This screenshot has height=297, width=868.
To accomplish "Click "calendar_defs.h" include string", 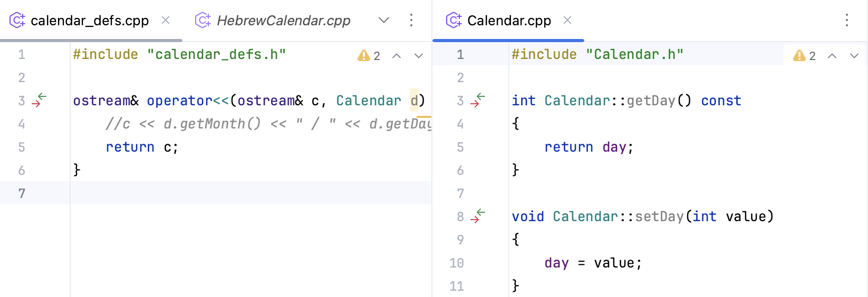I will pos(216,54).
